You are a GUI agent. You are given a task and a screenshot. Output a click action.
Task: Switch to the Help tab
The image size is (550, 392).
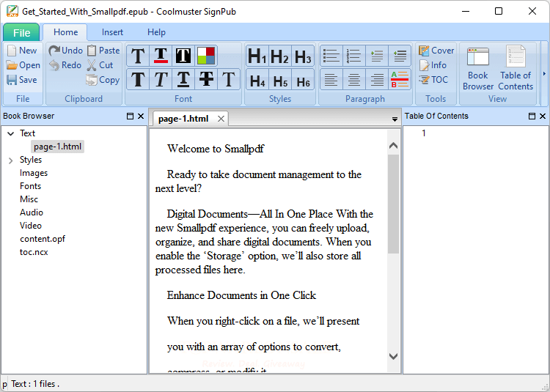coord(156,32)
